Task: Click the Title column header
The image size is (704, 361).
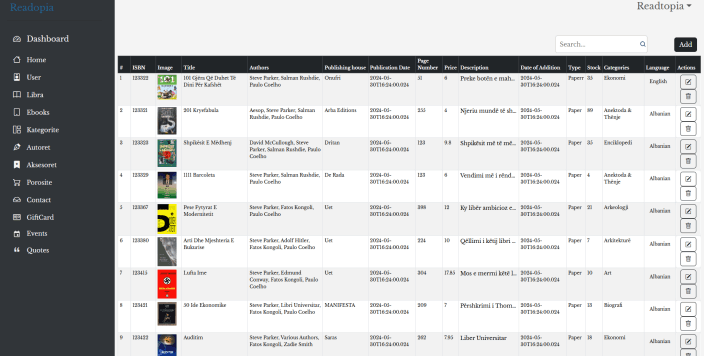Action: (x=189, y=67)
